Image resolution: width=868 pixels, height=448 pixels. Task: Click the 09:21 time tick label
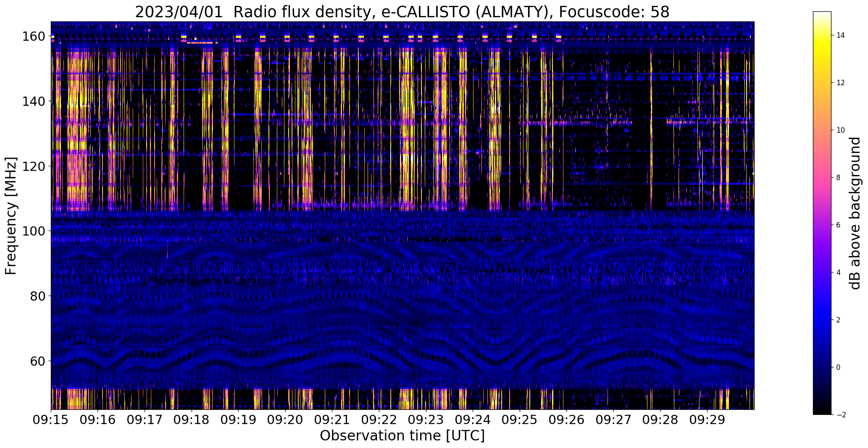(x=332, y=420)
